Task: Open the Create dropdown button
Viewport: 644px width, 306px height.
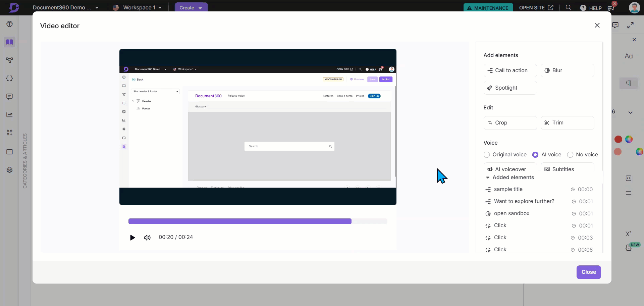Action: (x=191, y=8)
